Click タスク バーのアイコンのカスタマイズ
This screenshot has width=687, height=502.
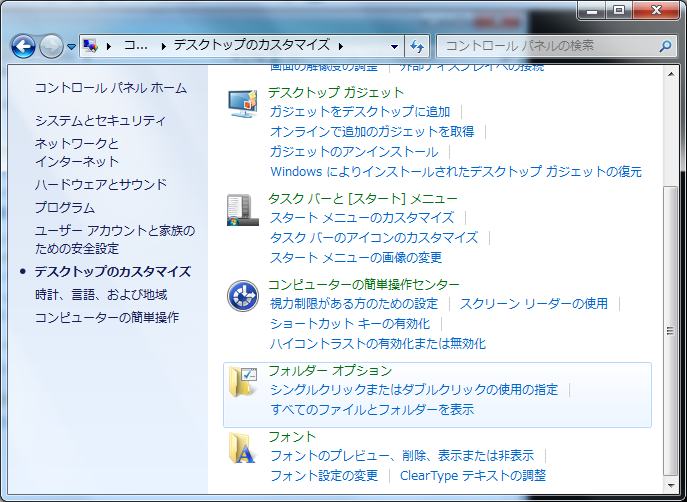pos(374,237)
